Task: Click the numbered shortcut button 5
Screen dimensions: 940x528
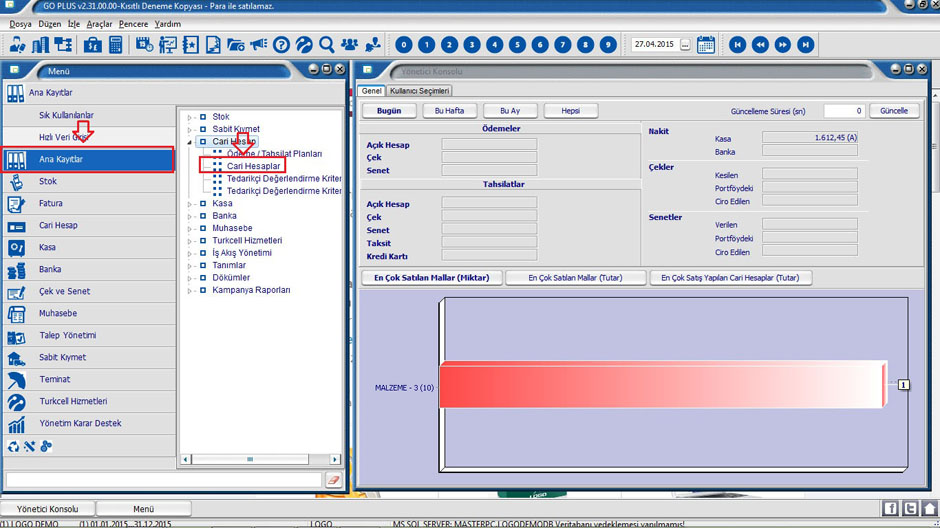Action: point(517,45)
